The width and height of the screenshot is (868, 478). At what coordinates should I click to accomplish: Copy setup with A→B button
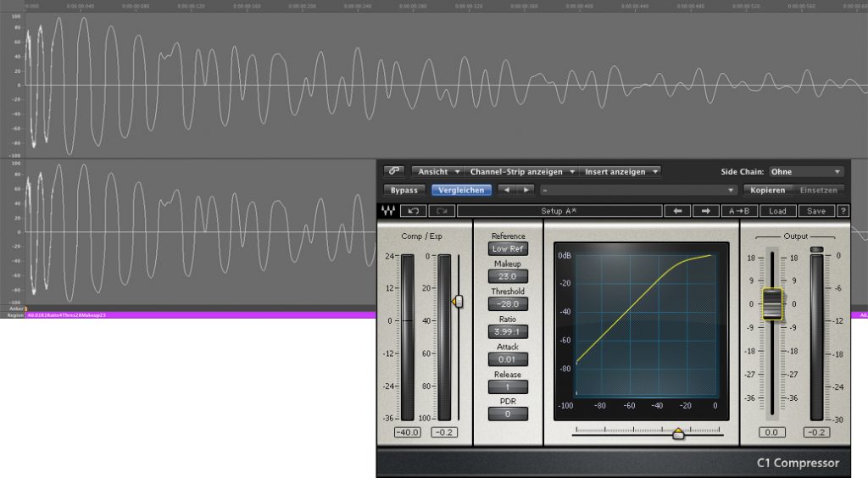(739, 211)
